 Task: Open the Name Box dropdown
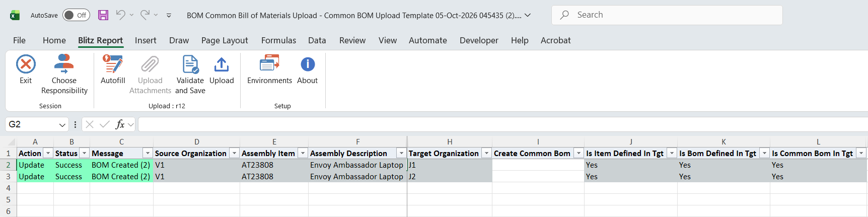[x=62, y=125]
